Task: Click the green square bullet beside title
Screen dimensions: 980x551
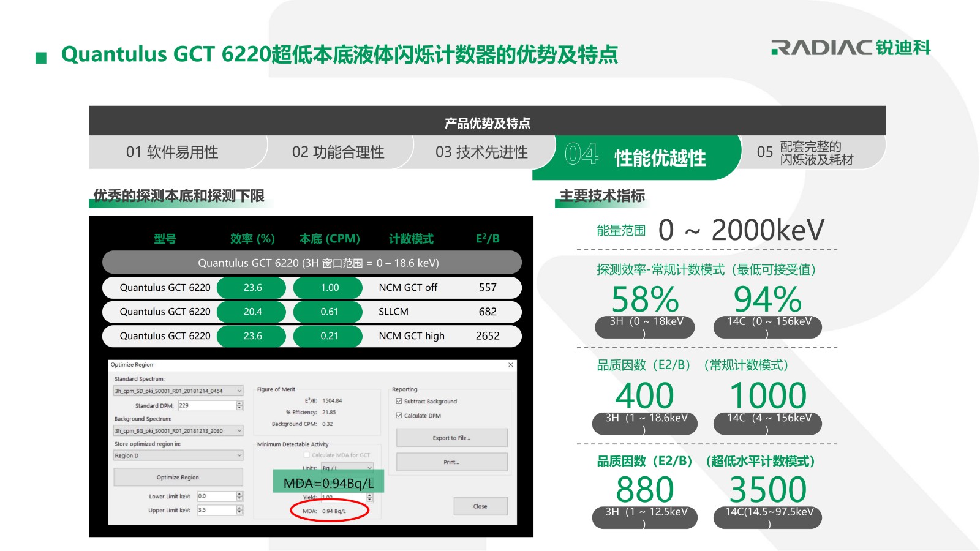Action: [x=41, y=58]
